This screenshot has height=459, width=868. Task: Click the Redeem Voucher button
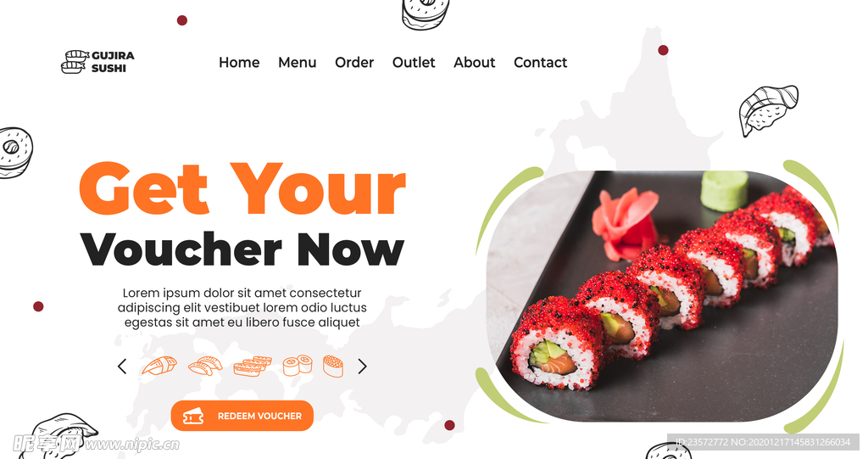(x=242, y=416)
